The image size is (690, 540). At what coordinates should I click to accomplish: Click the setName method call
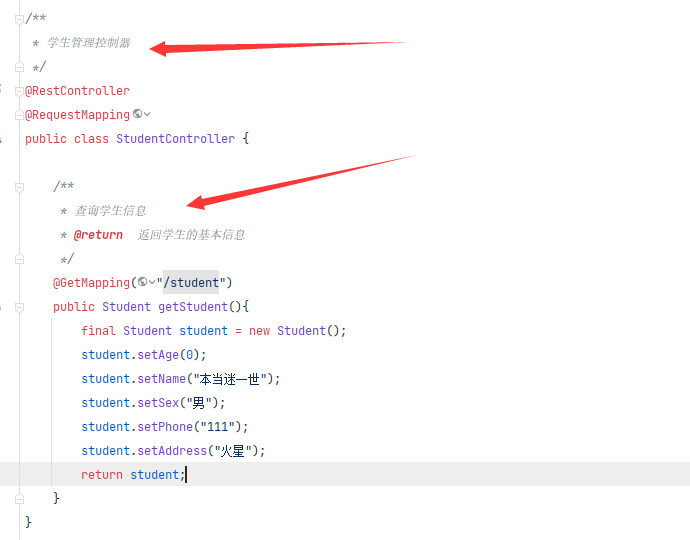(161, 378)
